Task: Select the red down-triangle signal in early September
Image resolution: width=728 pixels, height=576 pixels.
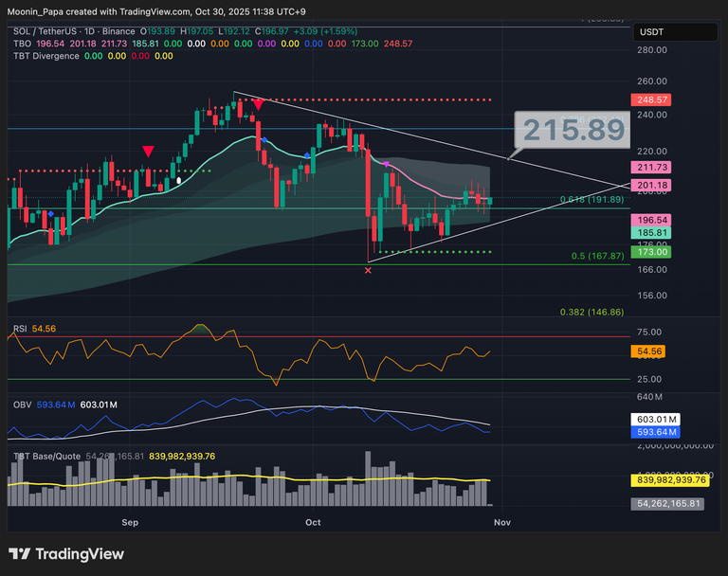Action: (148, 152)
